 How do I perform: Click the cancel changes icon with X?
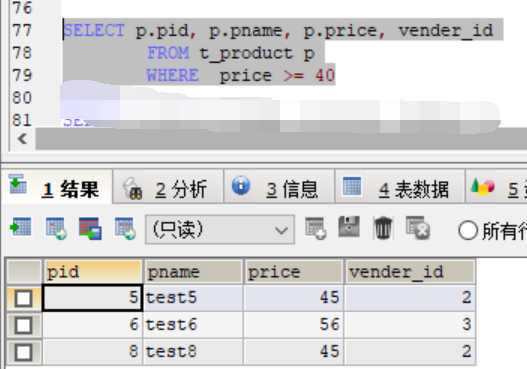[x=417, y=228]
